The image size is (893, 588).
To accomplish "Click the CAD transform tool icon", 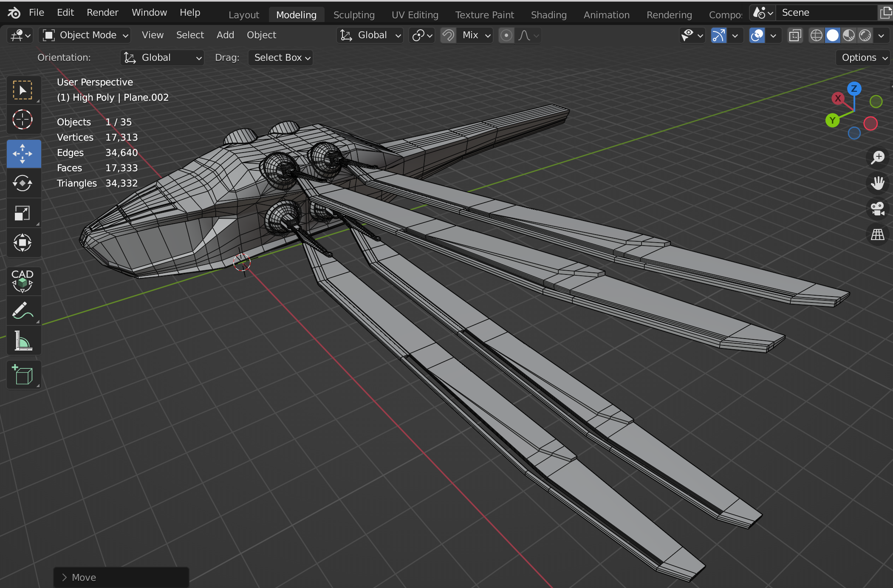I will click(x=23, y=281).
